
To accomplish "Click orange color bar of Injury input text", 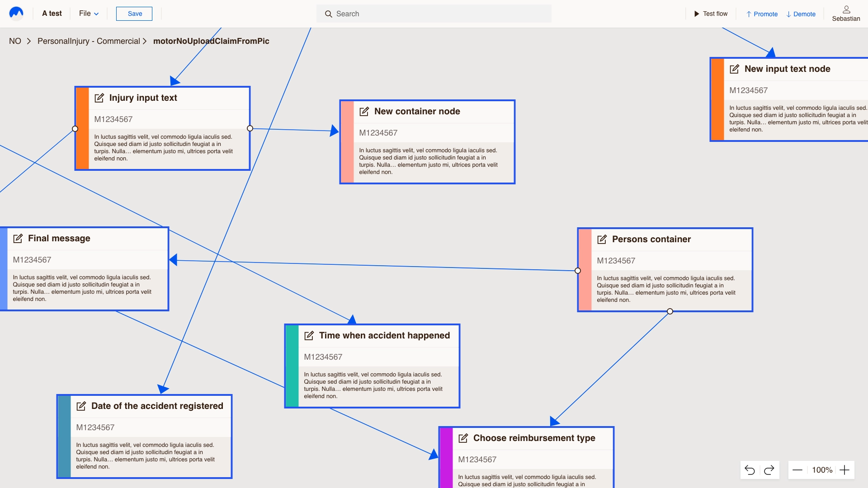I will point(82,129).
